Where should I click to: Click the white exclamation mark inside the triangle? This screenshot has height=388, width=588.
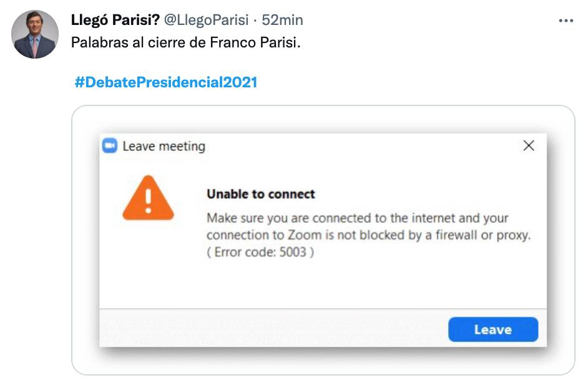click(x=148, y=200)
